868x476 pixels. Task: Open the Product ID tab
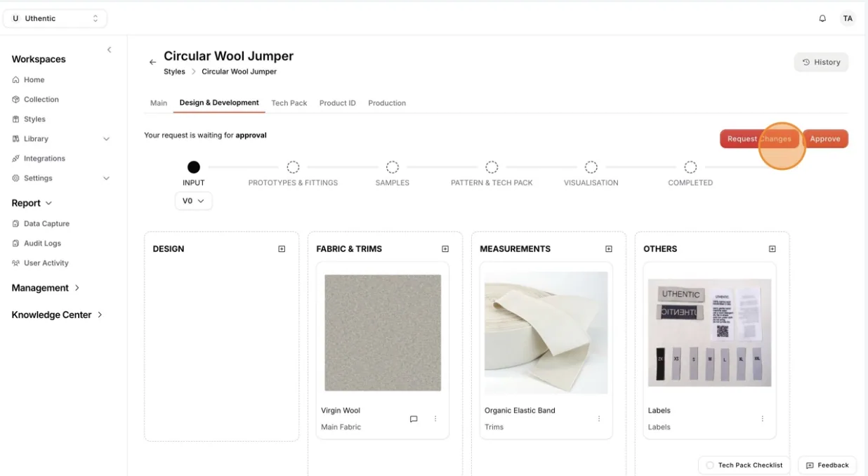(x=338, y=103)
